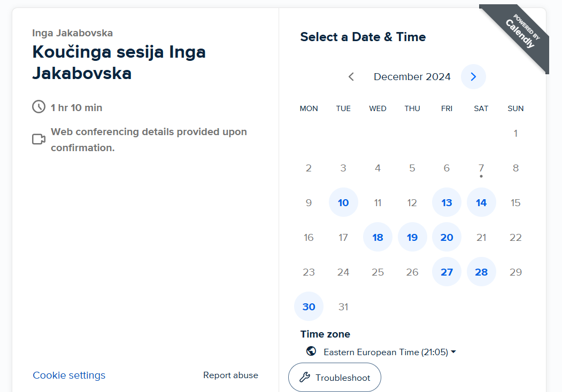Screen dimensions: 562x392
Task: Click the December 2024 month label
Action: coord(412,76)
